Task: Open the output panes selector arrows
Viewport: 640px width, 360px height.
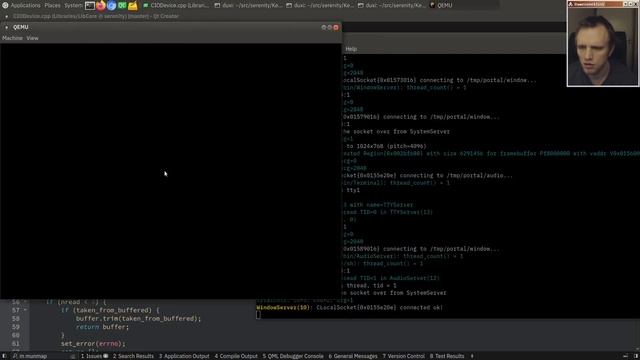Action: 472,356
